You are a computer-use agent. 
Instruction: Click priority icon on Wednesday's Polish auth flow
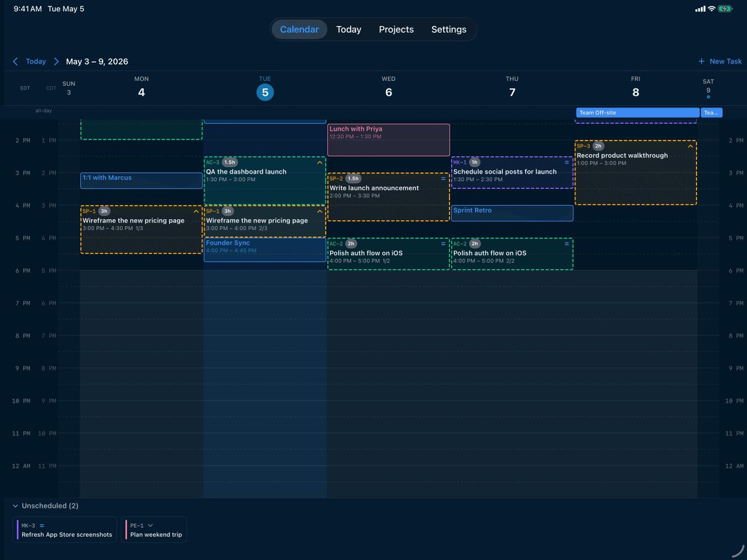tap(443, 244)
